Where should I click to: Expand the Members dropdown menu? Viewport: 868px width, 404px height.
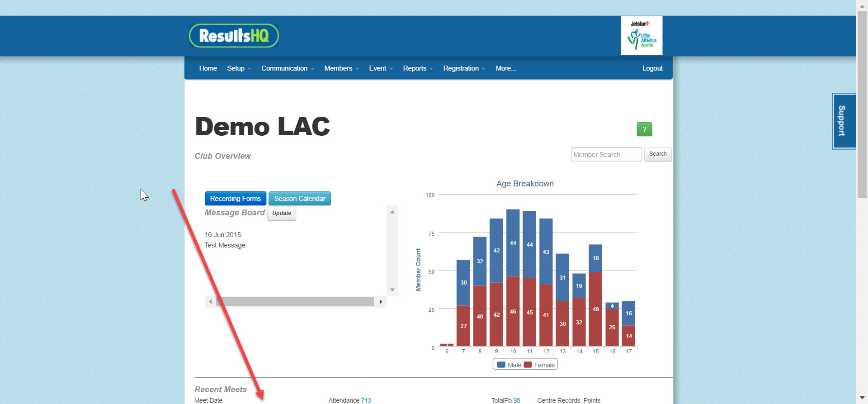click(341, 68)
